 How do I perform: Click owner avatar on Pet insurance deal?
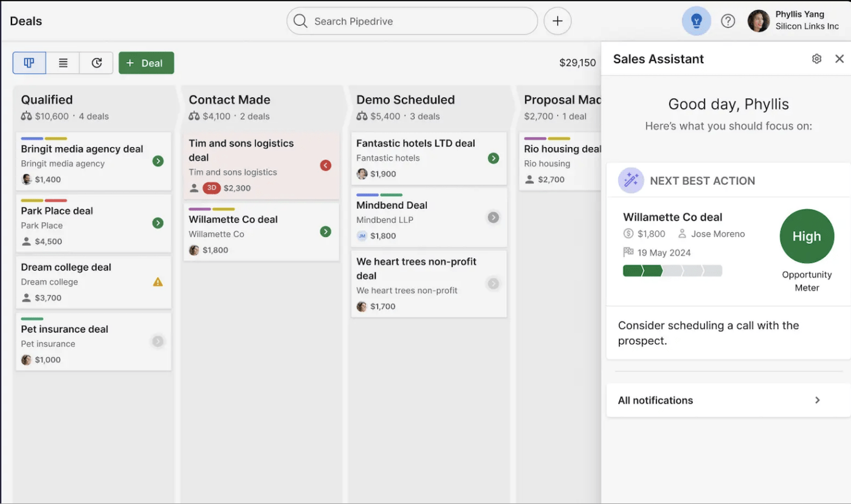(x=26, y=360)
